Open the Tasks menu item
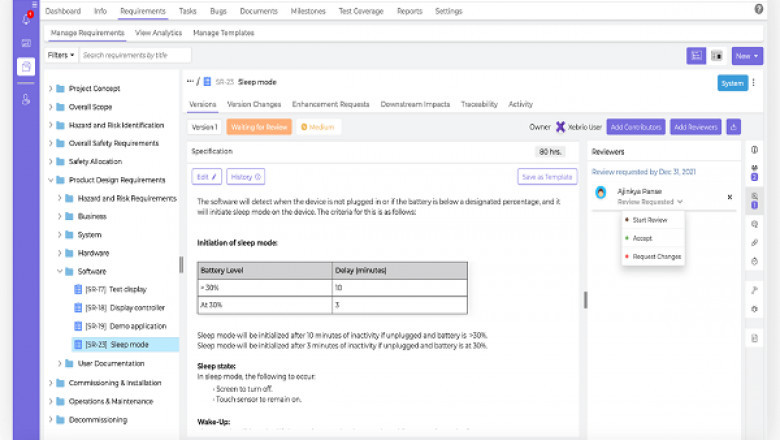The image size is (780, 440). click(x=188, y=11)
